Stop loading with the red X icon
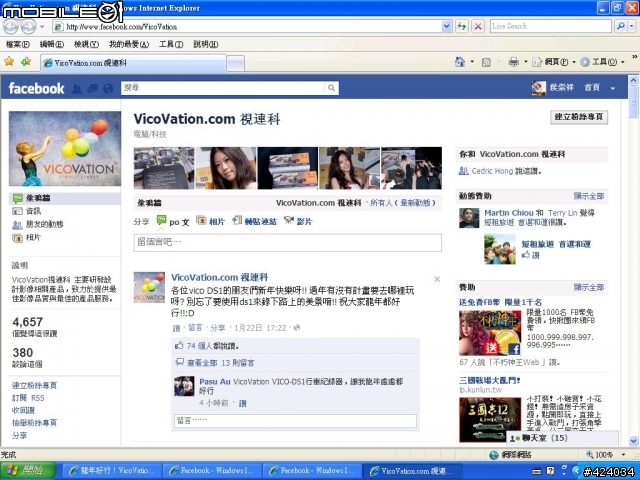640x480 pixels. pos(478,27)
